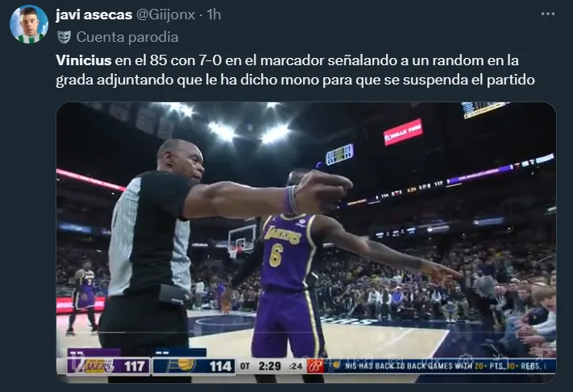Toggle captions on the video player
This screenshot has width=573, height=392.
[x=396, y=360]
